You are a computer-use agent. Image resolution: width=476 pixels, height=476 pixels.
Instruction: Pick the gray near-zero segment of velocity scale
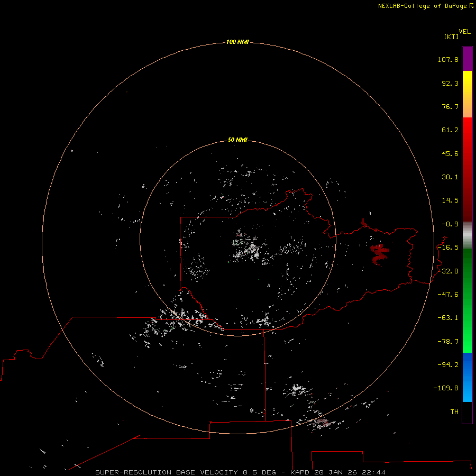pos(467,235)
